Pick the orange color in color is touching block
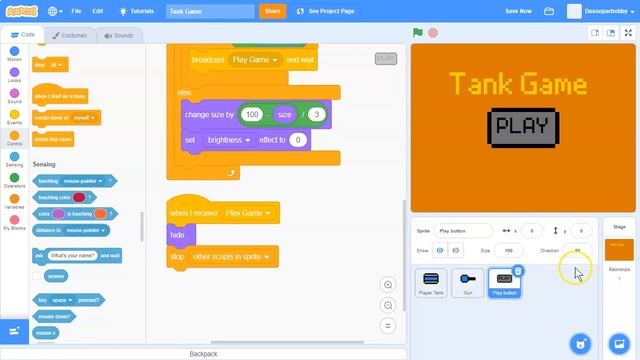 pos(100,214)
